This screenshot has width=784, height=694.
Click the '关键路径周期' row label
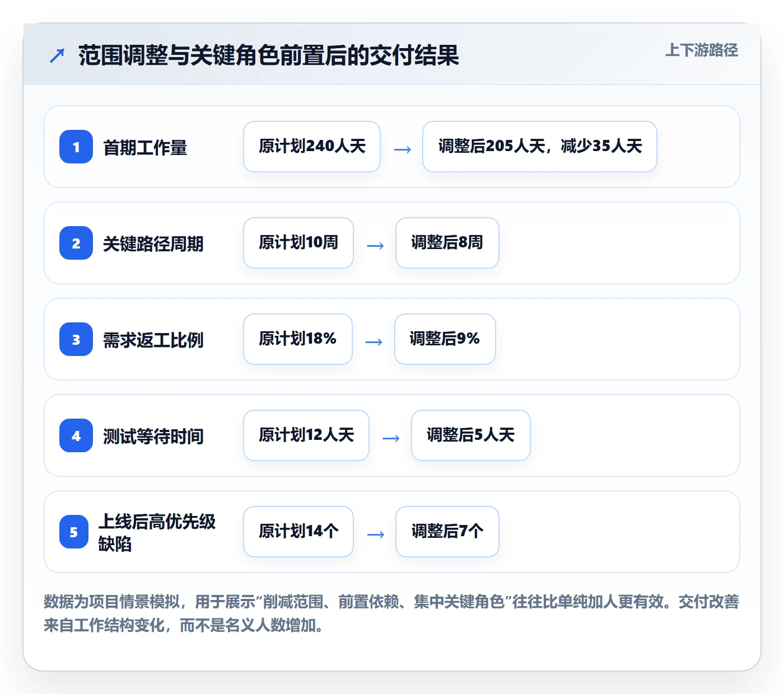[153, 244]
